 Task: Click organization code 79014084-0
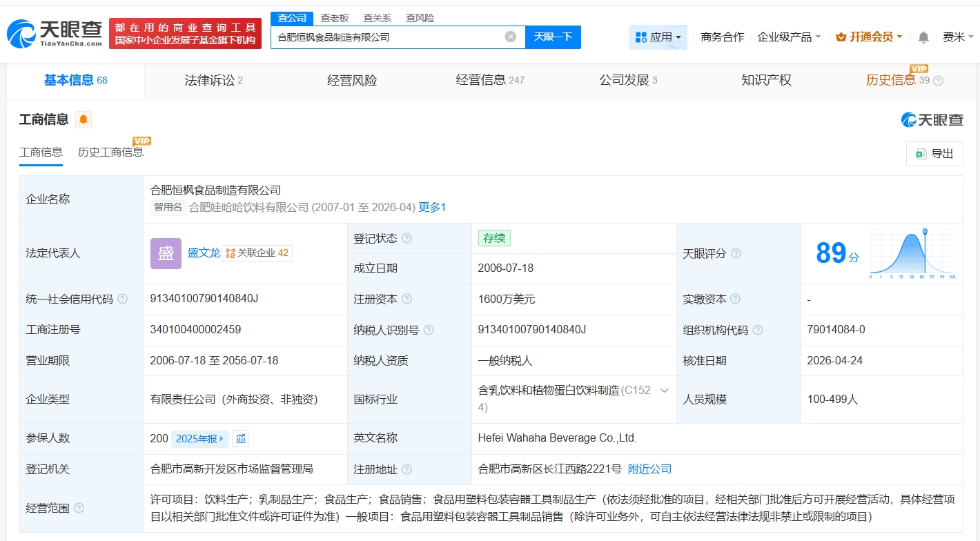click(836, 330)
